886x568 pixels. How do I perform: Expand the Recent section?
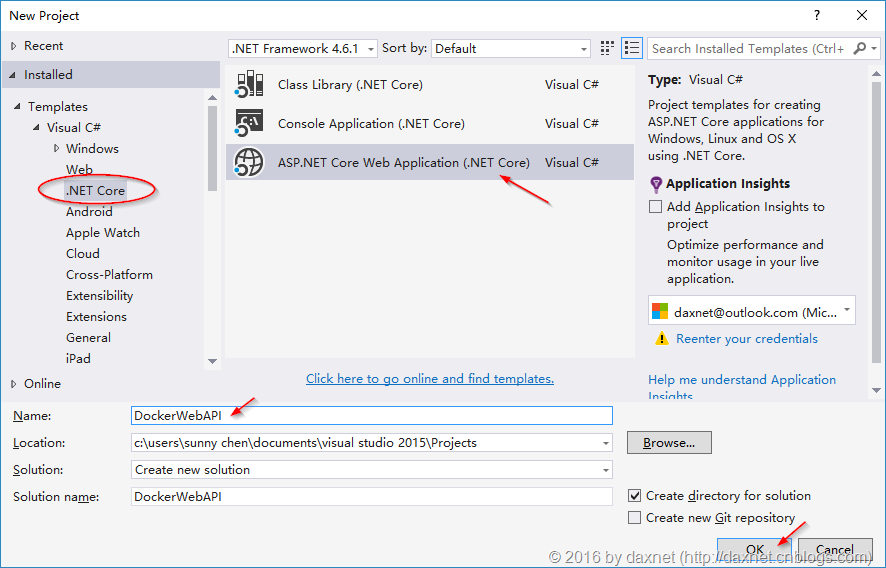(x=14, y=46)
